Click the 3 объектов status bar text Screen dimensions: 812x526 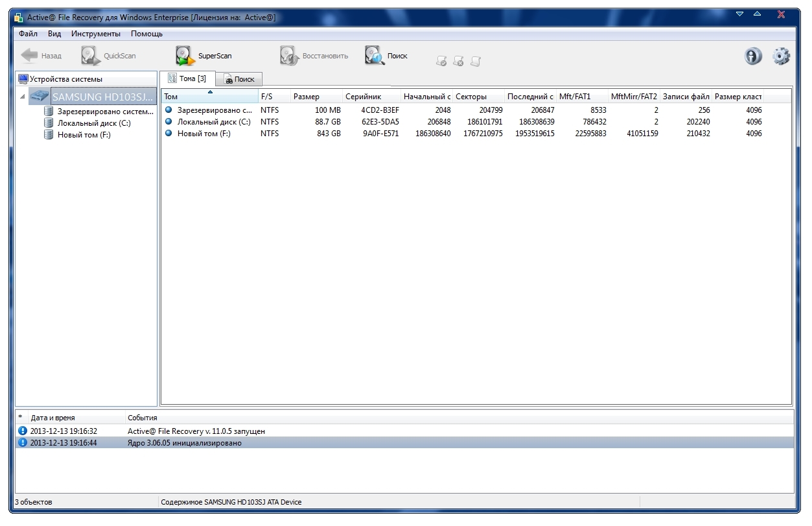point(34,502)
